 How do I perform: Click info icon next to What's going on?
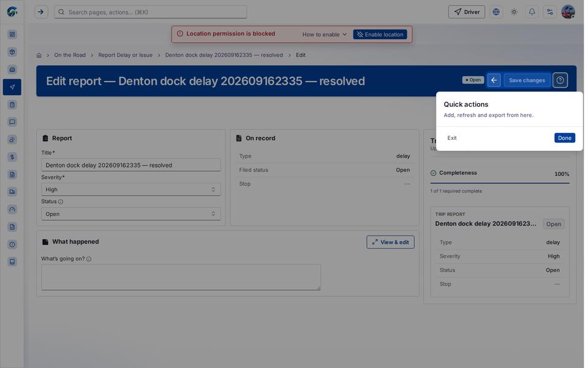coord(89,259)
